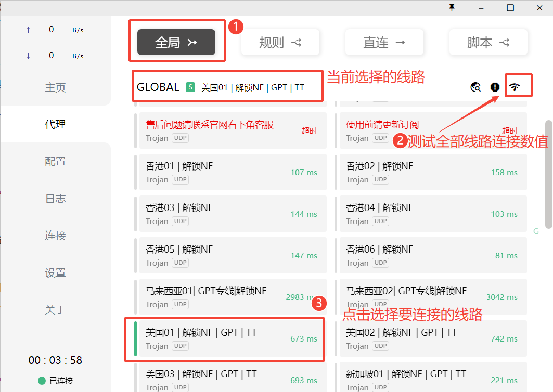
Task: Open the 配置 tab in sidebar
Action: (55, 161)
